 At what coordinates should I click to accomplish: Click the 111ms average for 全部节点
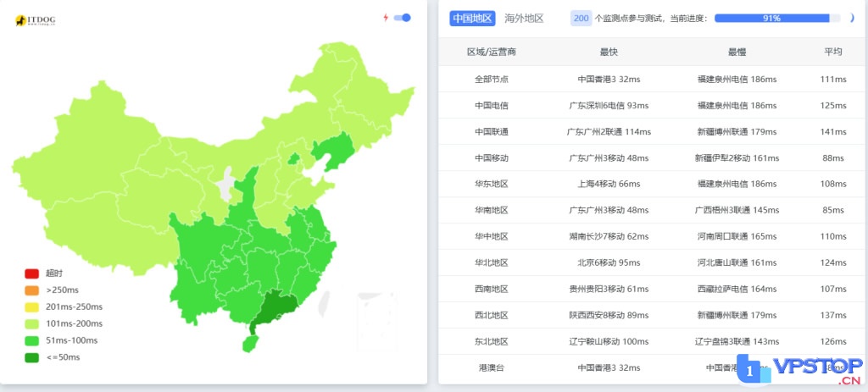[833, 79]
